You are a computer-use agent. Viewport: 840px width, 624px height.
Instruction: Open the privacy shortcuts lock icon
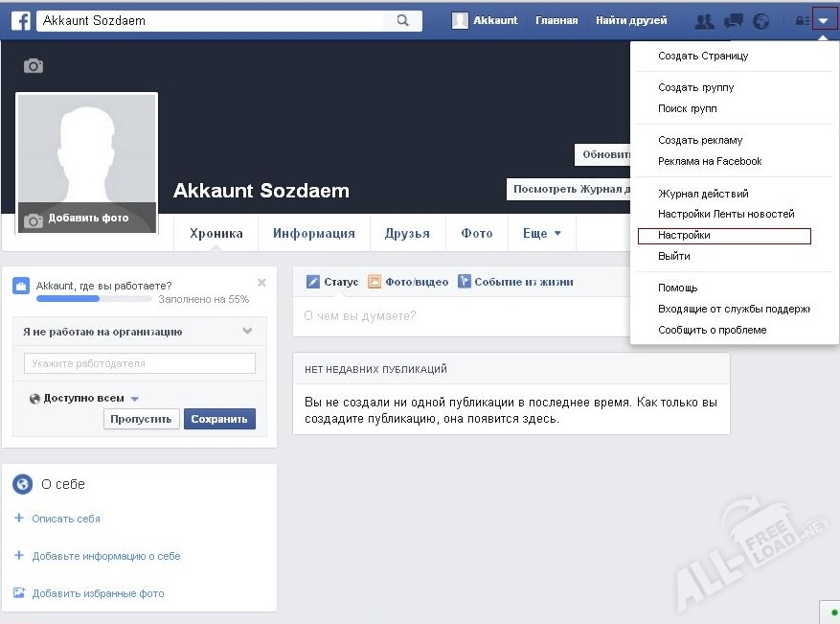(801, 20)
